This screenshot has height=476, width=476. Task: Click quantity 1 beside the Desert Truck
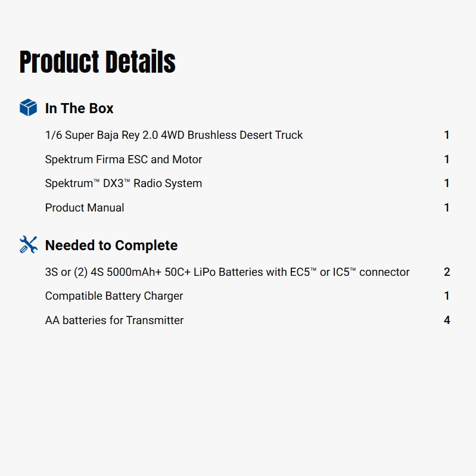tap(447, 135)
